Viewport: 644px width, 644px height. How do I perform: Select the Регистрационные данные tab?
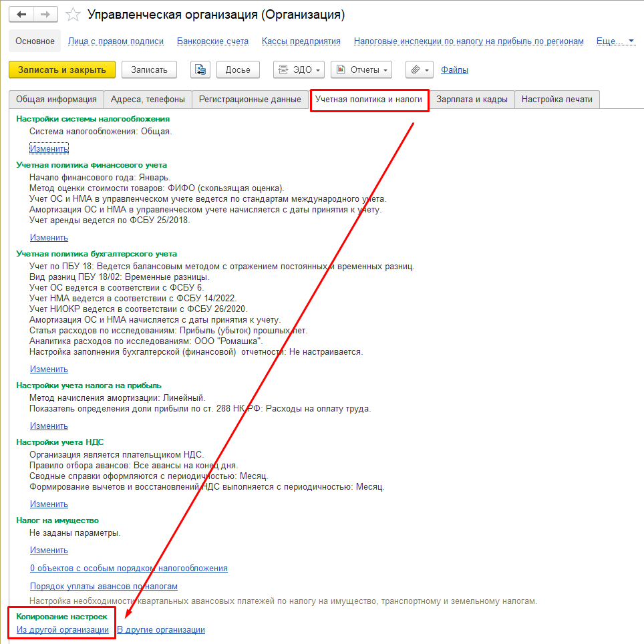point(251,100)
